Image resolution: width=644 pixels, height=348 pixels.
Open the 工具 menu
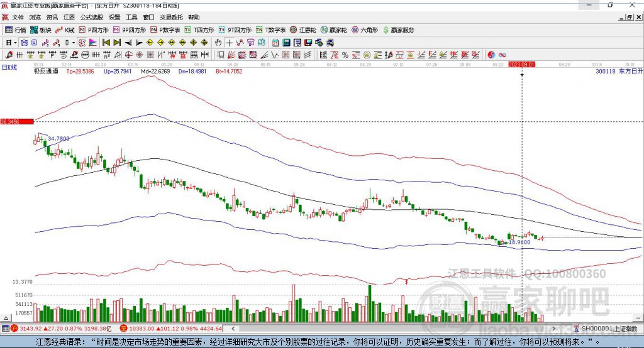coord(131,17)
